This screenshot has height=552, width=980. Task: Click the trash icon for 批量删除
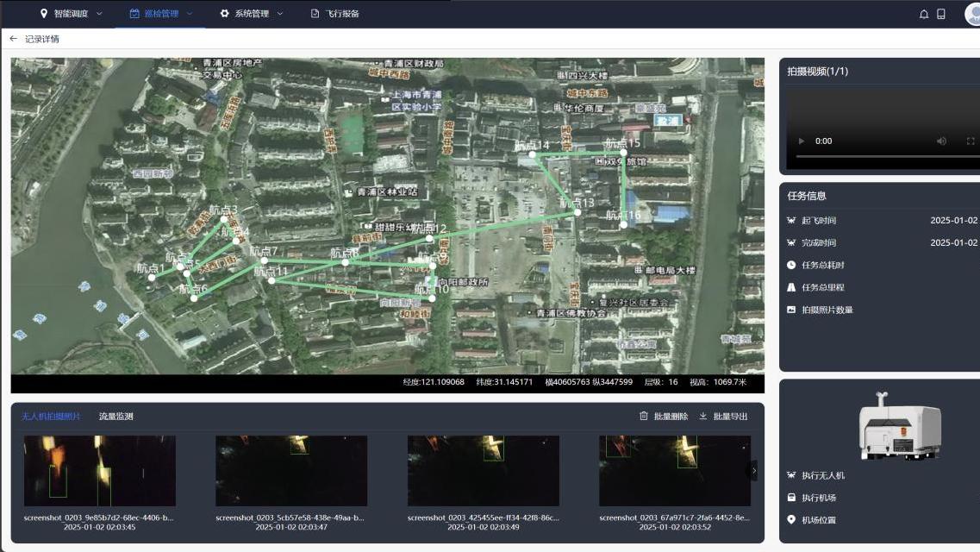pos(644,416)
